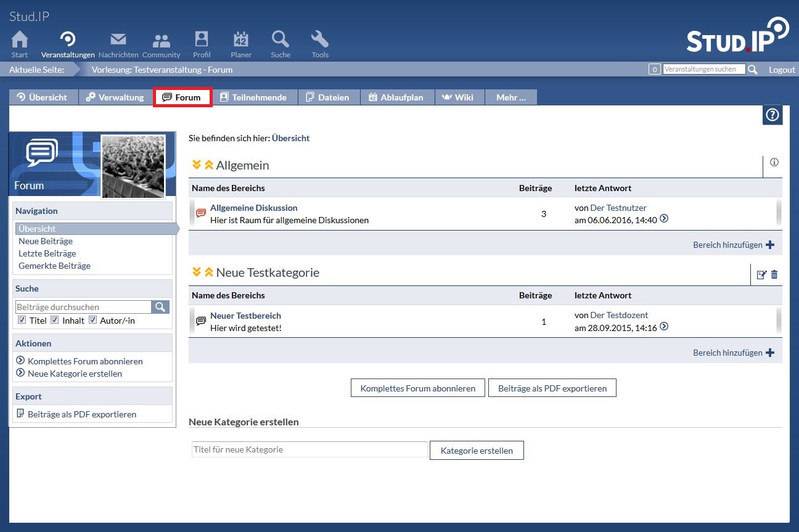
Task: Delete Neue Testkategorie via trash icon
Action: click(774, 275)
